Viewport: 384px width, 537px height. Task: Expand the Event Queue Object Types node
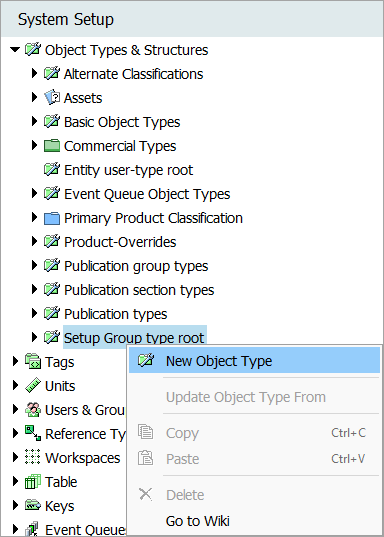click(34, 193)
